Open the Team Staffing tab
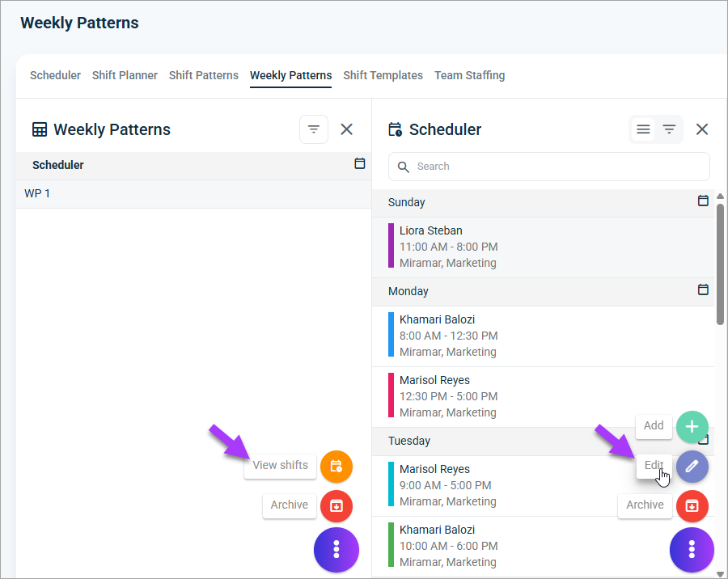This screenshot has height=579, width=728. 469,75
